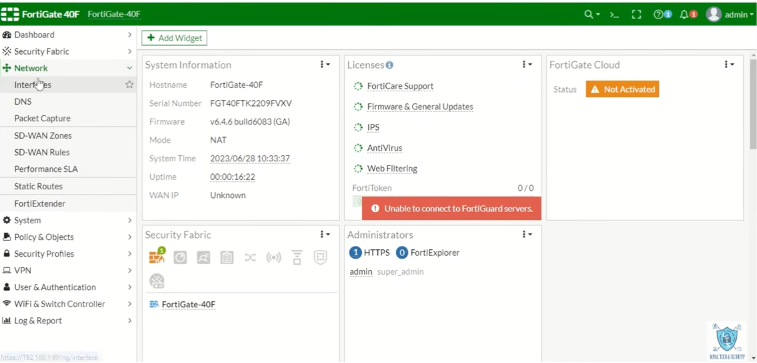This screenshot has height=363, width=757.
Task: Open Security Fabric widget options menu
Action: coord(325,235)
